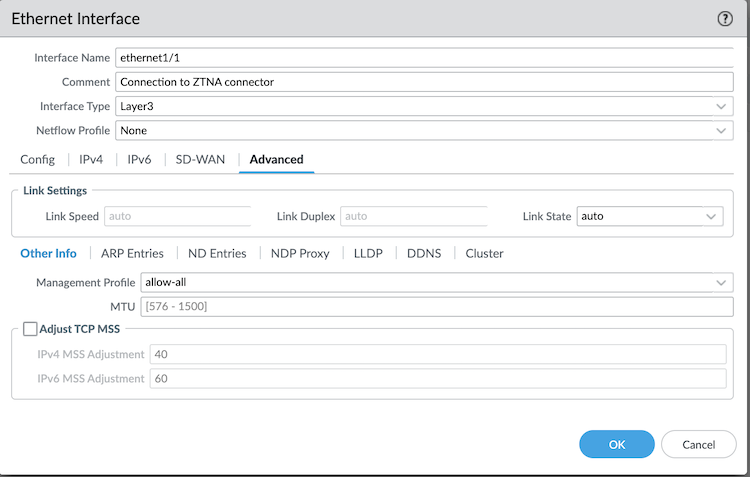Open the Link State dropdown
Image resolution: width=750 pixels, height=477 pixels.
pyautogui.click(x=649, y=216)
